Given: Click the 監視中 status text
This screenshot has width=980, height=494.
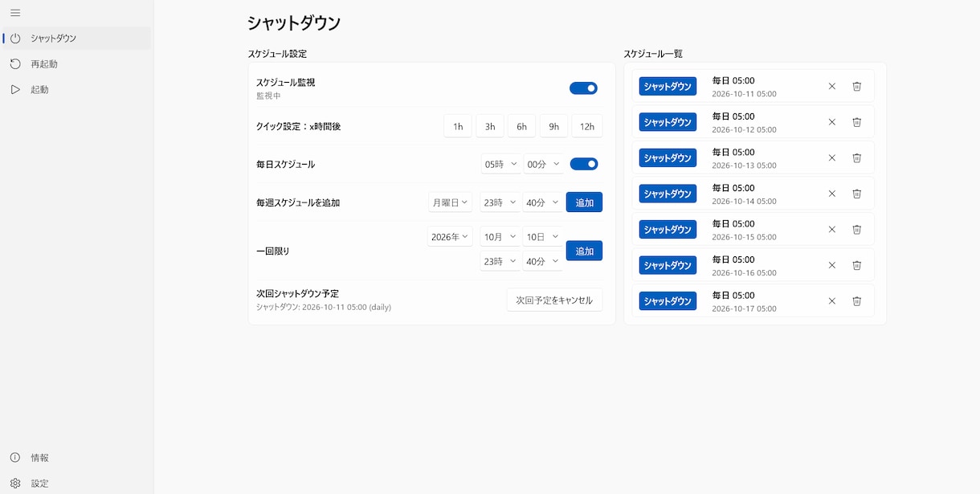Looking at the screenshot, I should pos(268,96).
